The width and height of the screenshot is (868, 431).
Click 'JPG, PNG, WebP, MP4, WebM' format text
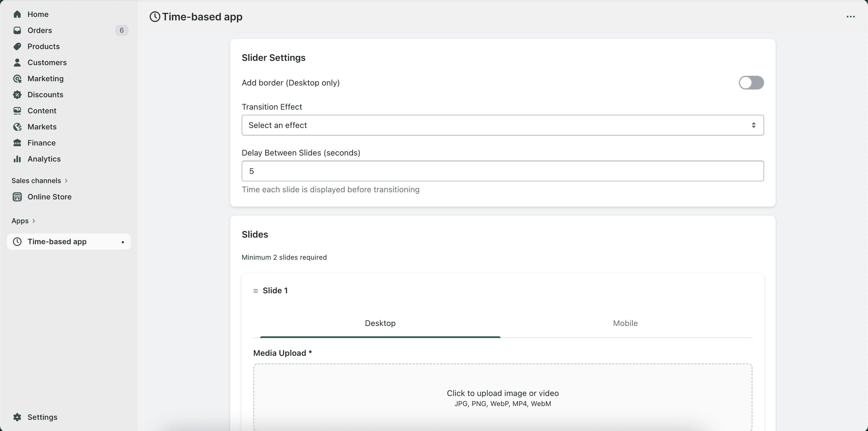point(503,404)
